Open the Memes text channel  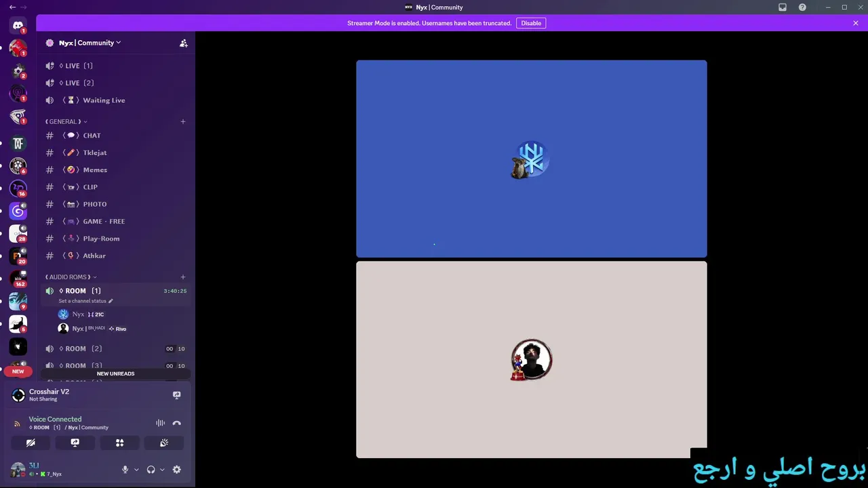click(115, 170)
